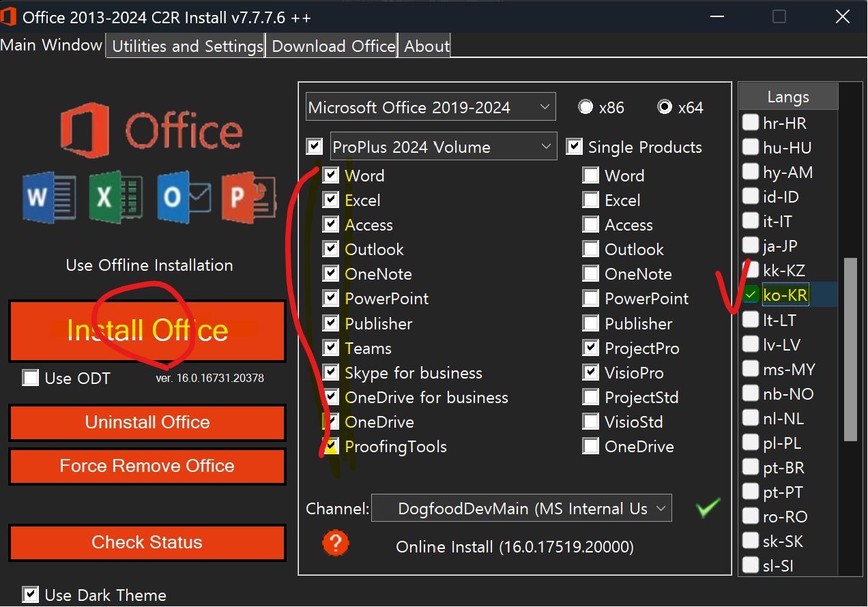Toggle the ProofingTools checkbox
The image size is (868, 607).
point(331,447)
